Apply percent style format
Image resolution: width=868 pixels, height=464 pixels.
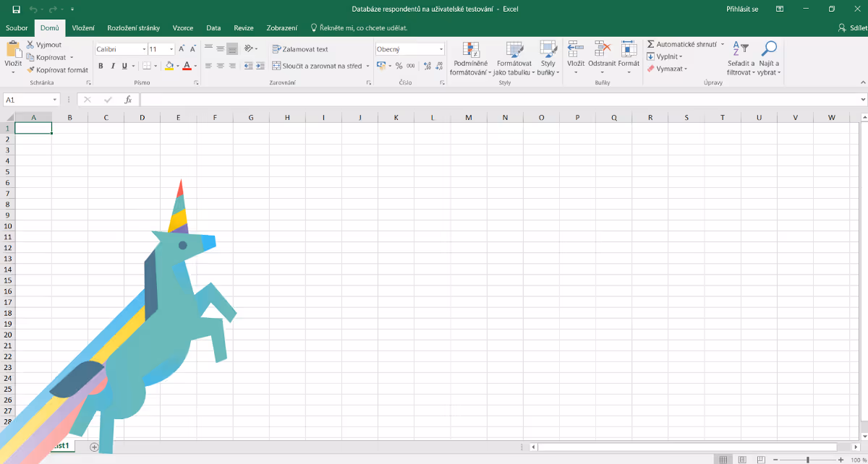click(x=399, y=66)
